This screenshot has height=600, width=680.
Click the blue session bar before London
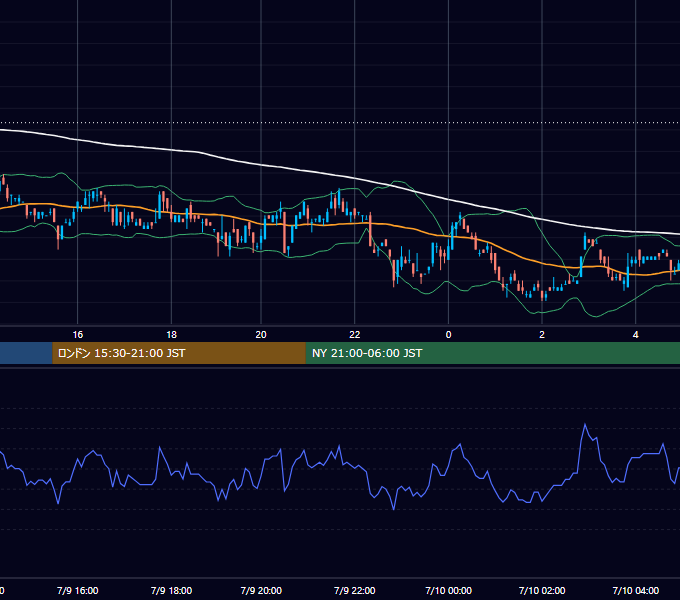(x=26, y=353)
